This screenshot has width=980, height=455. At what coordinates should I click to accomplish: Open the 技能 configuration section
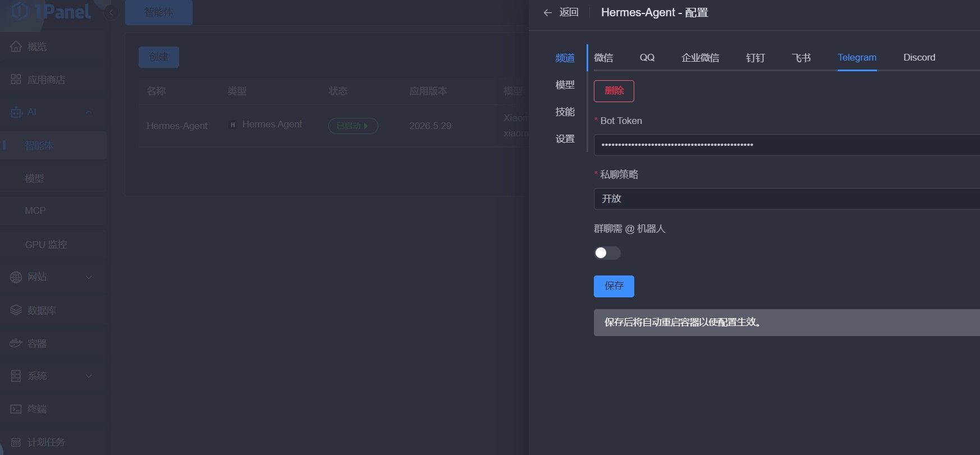pyautogui.click(x=565, y=112)
